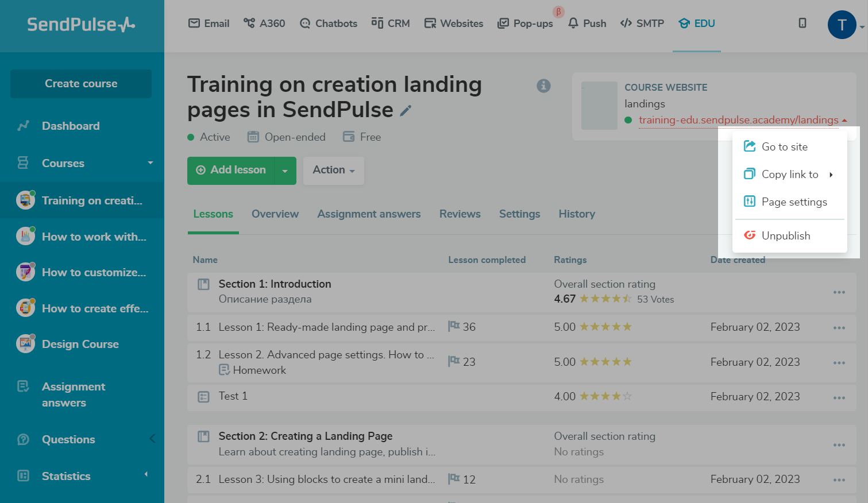Viewport: 868px width, 503px height.
Task: Open the course Settings tab
Action: click(x=520, y=214)
